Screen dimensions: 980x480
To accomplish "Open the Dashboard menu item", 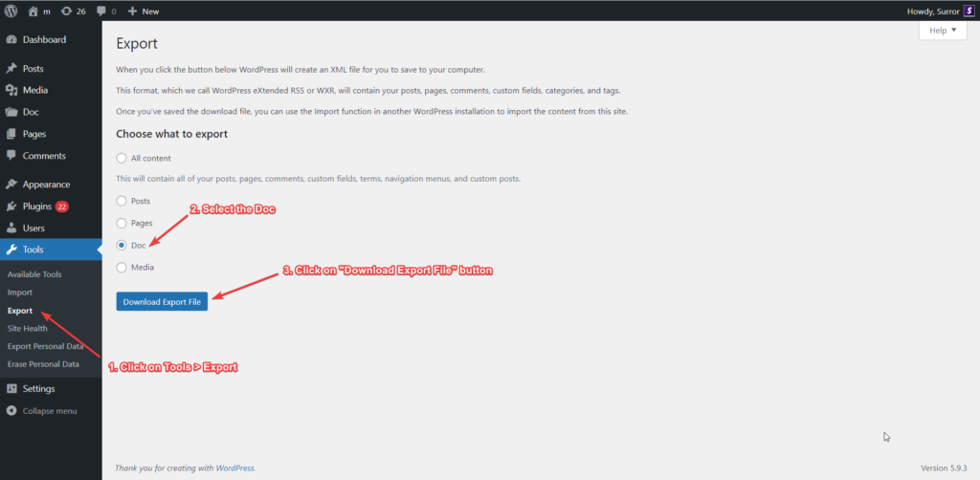I will 44,40.
